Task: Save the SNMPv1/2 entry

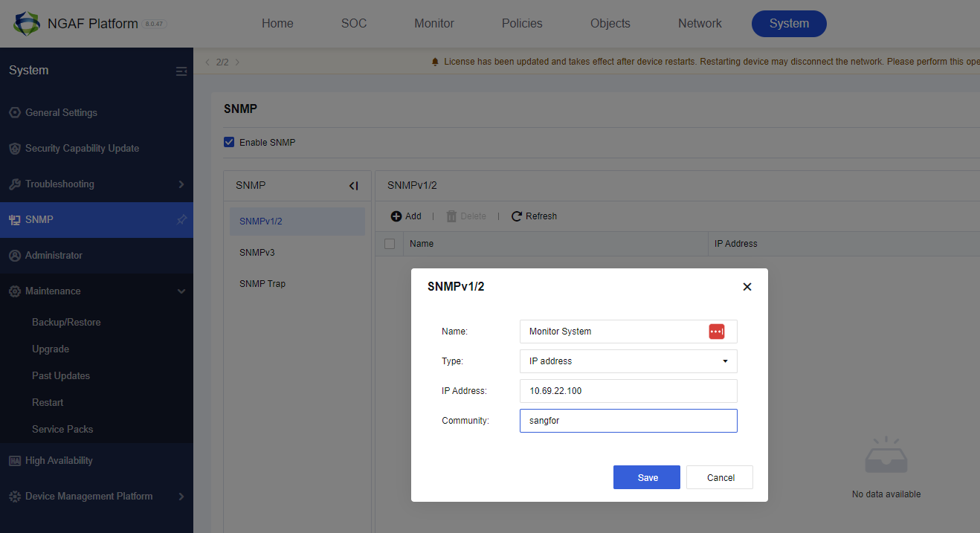Action: point(647,477)
